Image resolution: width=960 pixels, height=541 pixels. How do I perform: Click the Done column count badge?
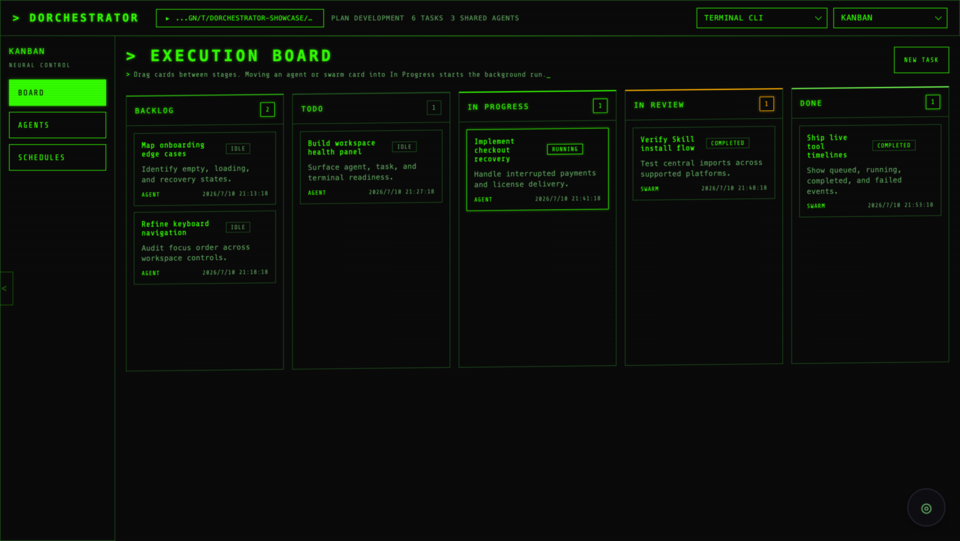(x=932, y=102)
